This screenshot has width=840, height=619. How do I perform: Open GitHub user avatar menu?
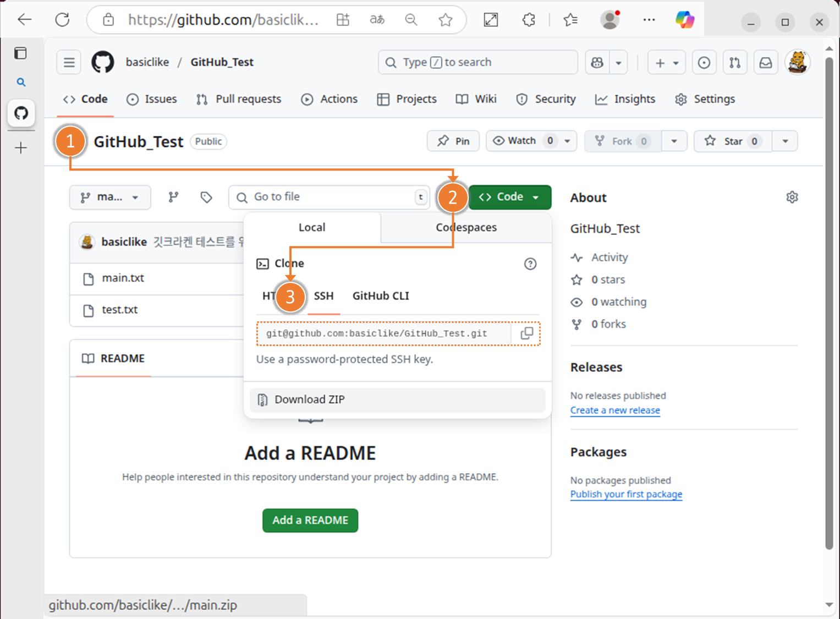tap(797, 62)
